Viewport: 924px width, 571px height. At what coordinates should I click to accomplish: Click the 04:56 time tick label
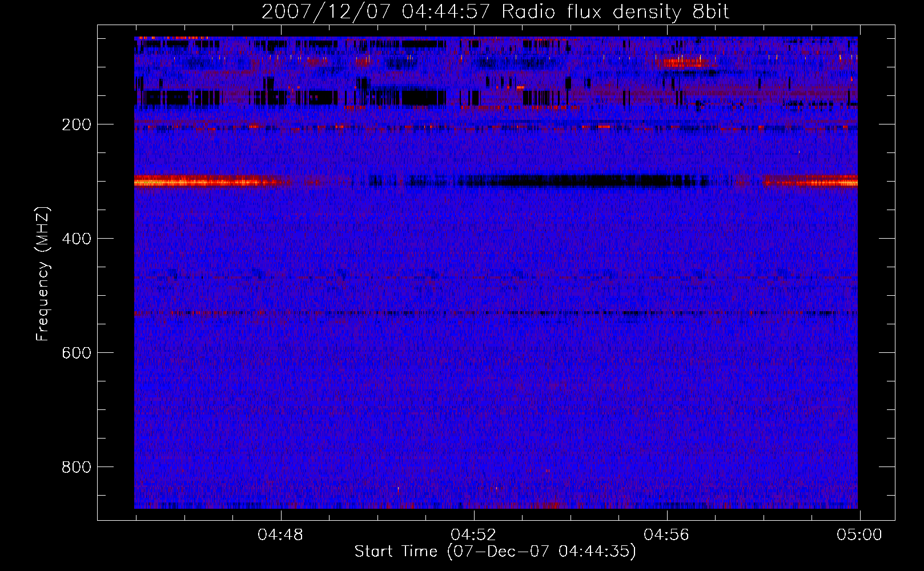[x=666, y=535]
